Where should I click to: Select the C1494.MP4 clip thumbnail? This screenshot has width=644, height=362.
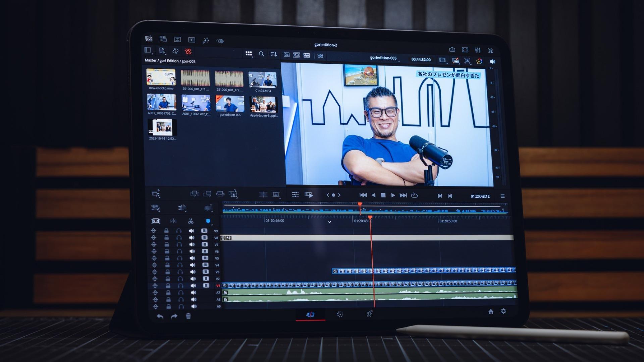(262, 80)
